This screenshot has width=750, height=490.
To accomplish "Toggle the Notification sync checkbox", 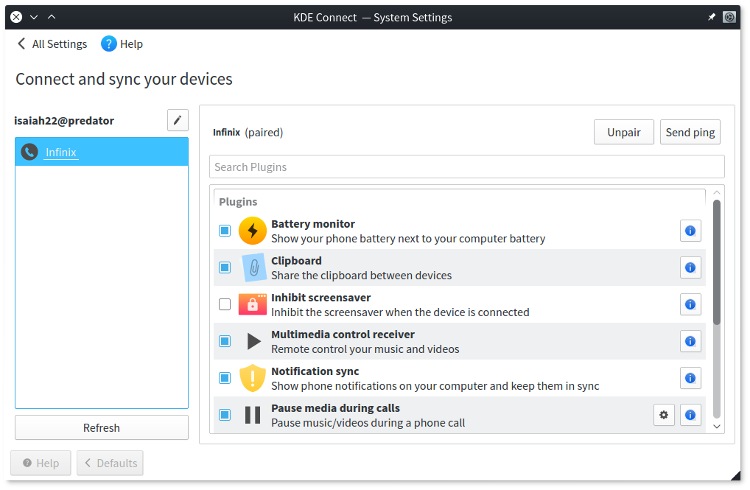I will pos(225,378).
